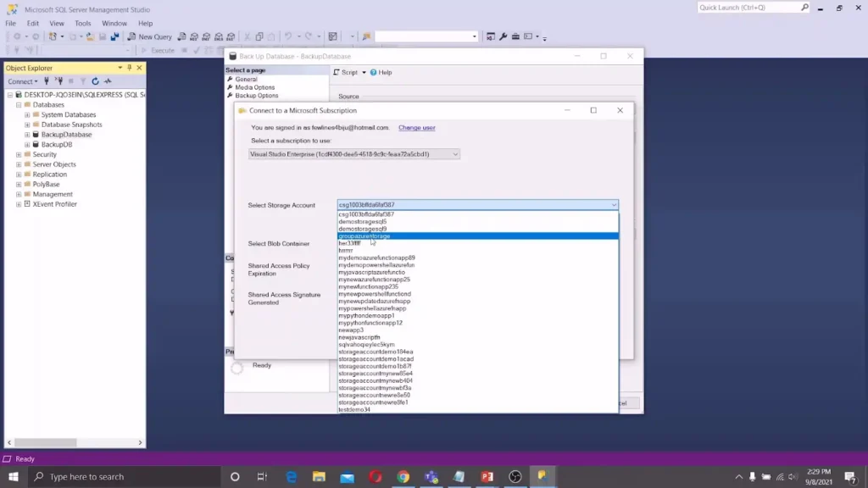Open the Connect dropdown in Object Explorer
The height and width of the screenshot is (488, 868).
(x=23, y=81)
